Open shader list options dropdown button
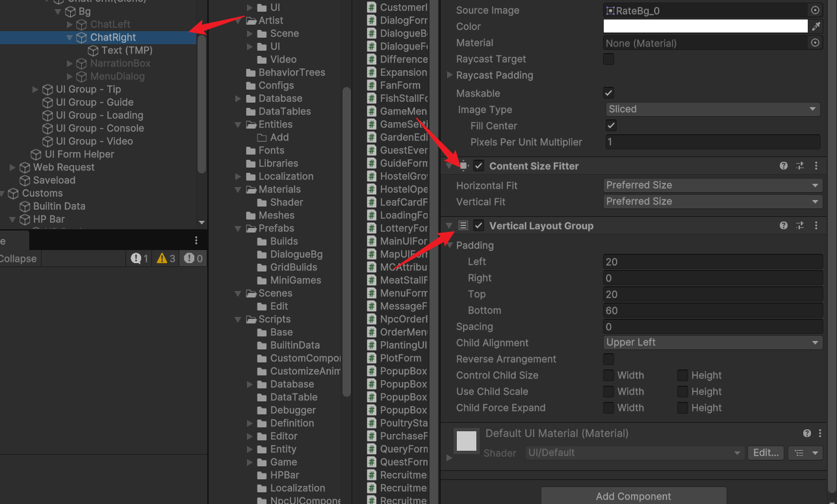Viewport: 837px width, 504px height. [805, 453]
